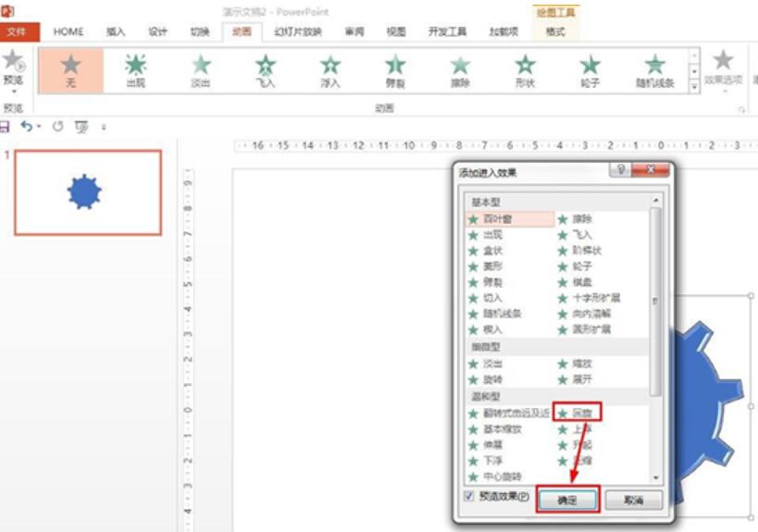Open the 文件 file tab
Viewport: 758px width, 532px height.
16,31
